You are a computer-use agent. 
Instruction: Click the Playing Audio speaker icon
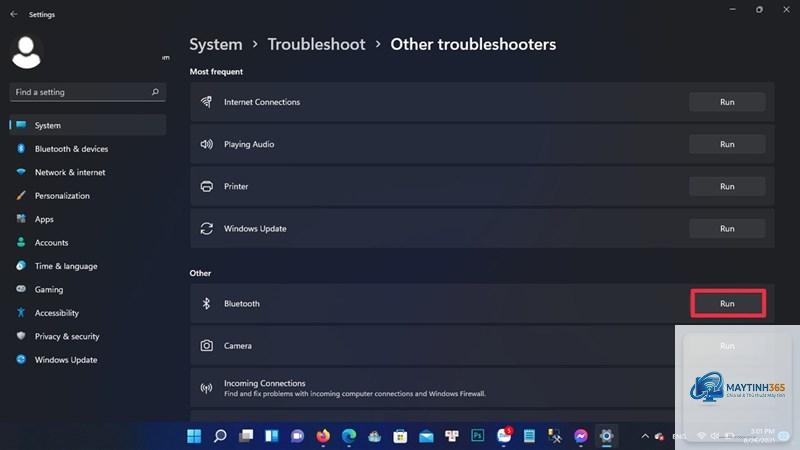(206, 144)
